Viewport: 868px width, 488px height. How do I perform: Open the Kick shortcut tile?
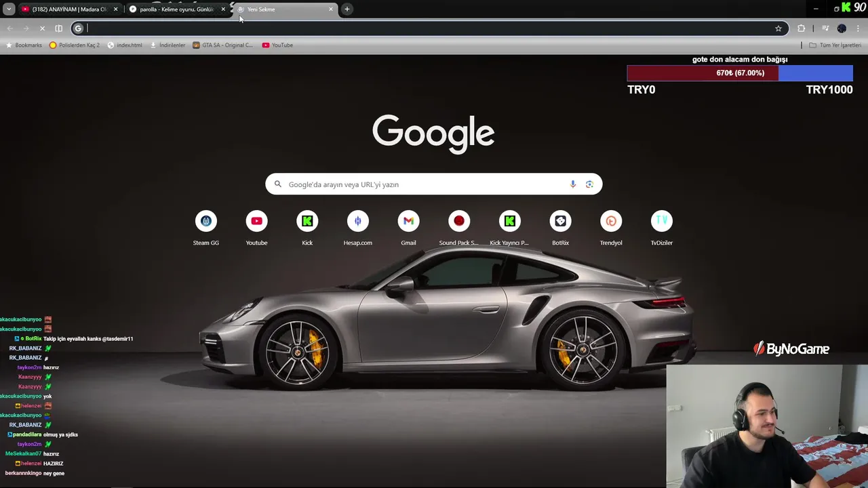307,228
